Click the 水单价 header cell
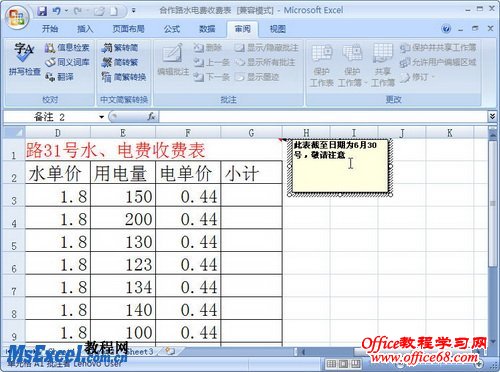500x372 pixels. (58, 173)
